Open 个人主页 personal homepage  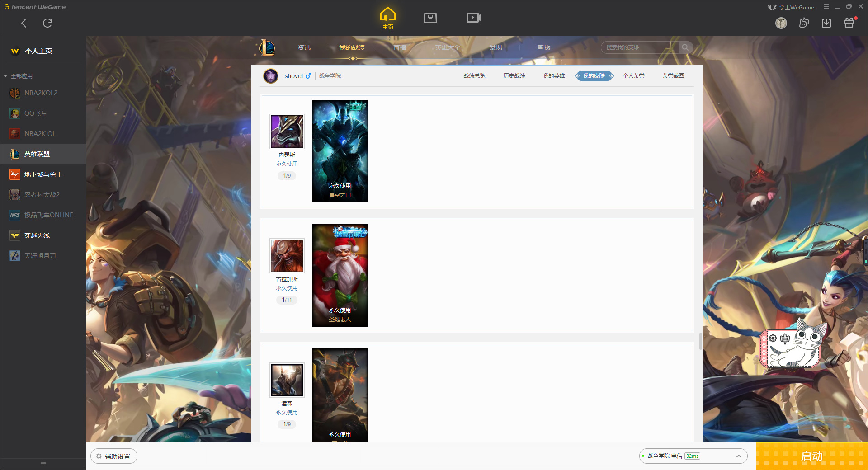(x=32, y=51)
